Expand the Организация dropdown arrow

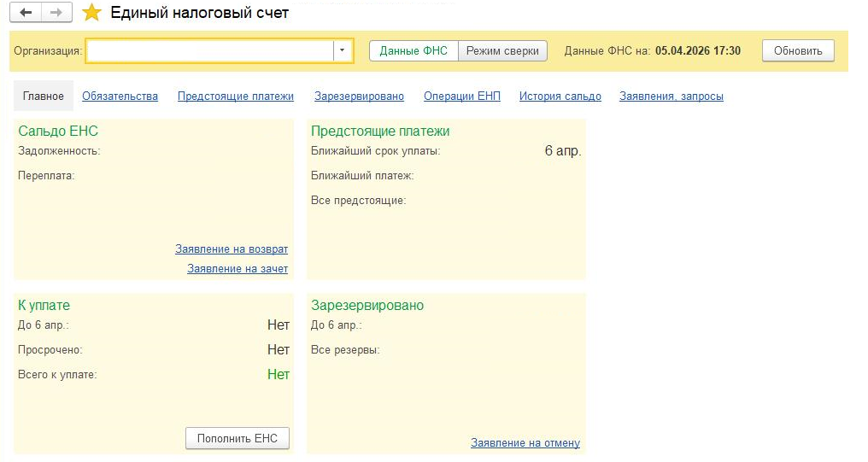(342, 50)
